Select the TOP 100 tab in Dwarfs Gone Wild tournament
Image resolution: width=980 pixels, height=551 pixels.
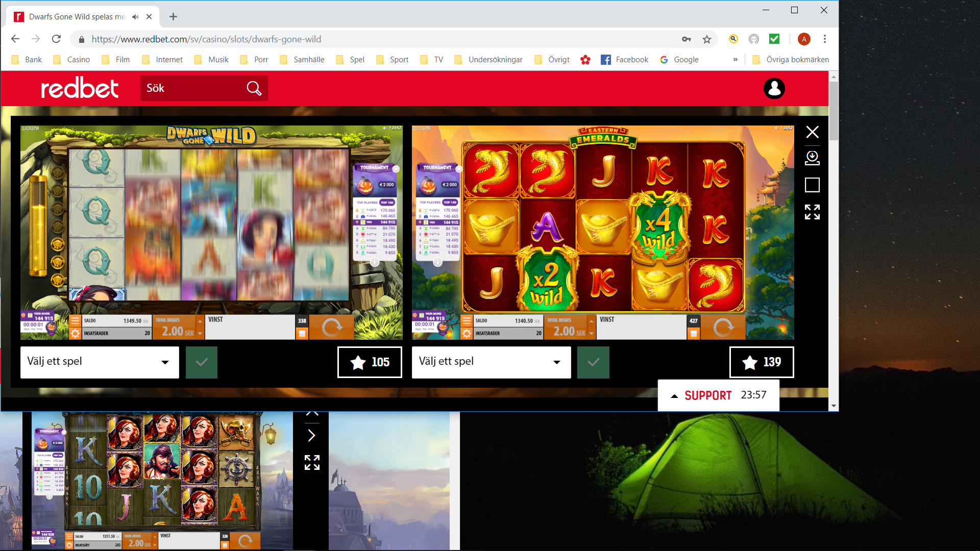click(x=387, y=203)
